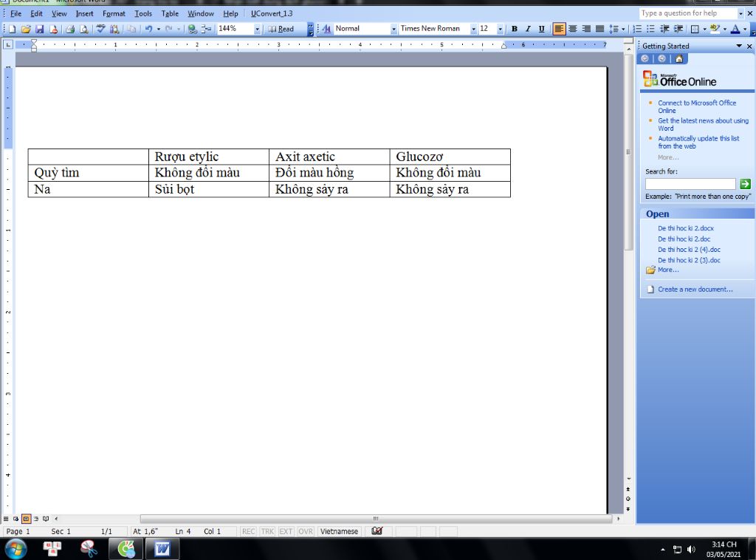This screenshot has width=756, height=560.
Task: Switch to Normal View icon
Action: (6, 519)
